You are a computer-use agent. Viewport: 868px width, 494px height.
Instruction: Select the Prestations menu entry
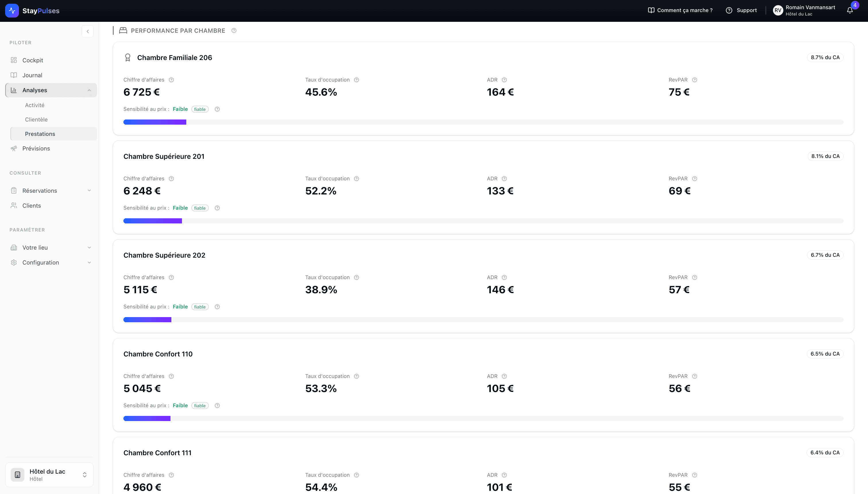coord(40,134)
